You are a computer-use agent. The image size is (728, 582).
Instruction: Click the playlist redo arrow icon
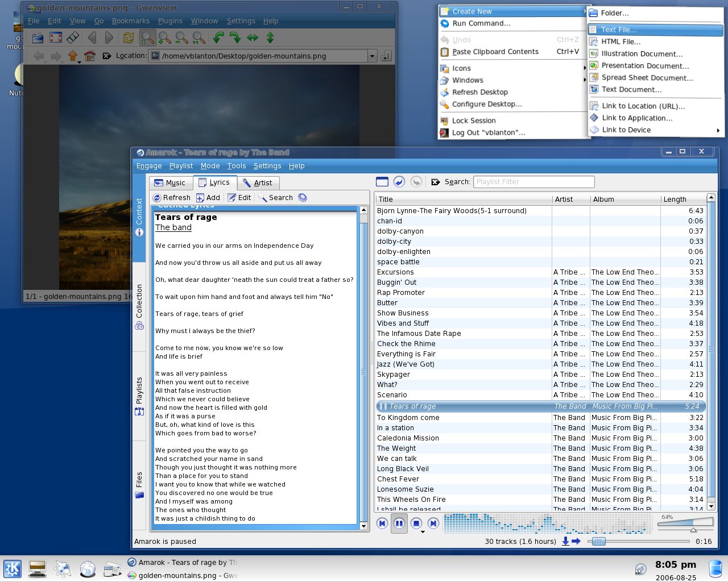[416, 182]
